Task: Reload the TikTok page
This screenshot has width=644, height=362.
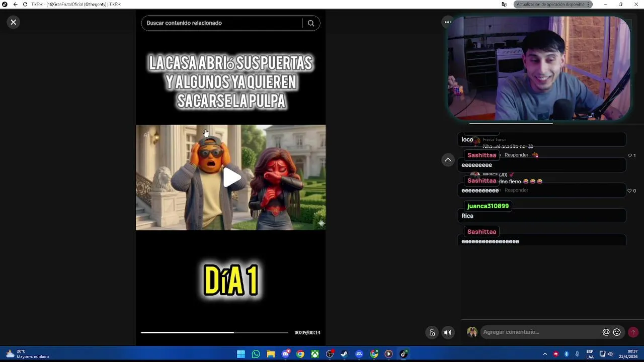Action: [25, 4]
